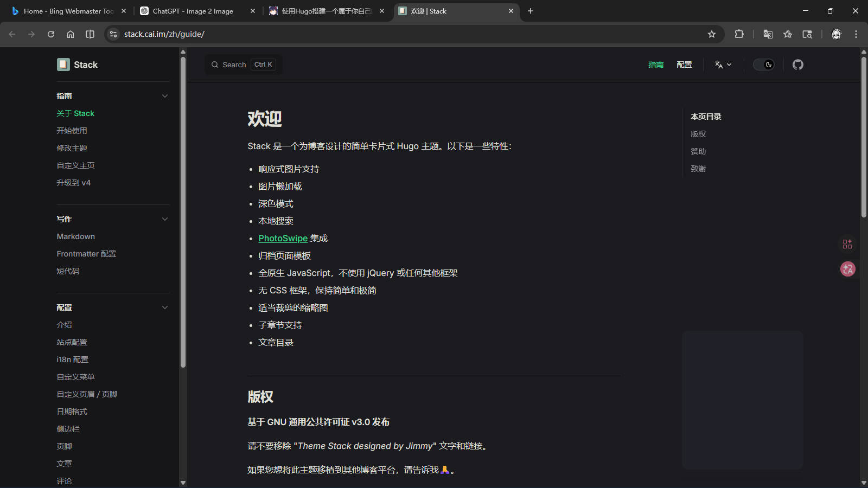
Task: Open the 页脚 config page
Action: [64, 446]
